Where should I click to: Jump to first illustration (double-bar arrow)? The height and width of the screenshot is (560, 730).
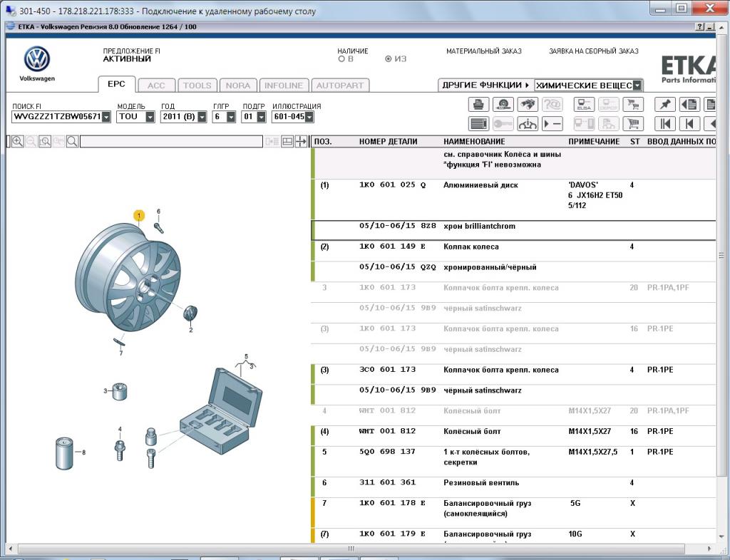[665, 124]
